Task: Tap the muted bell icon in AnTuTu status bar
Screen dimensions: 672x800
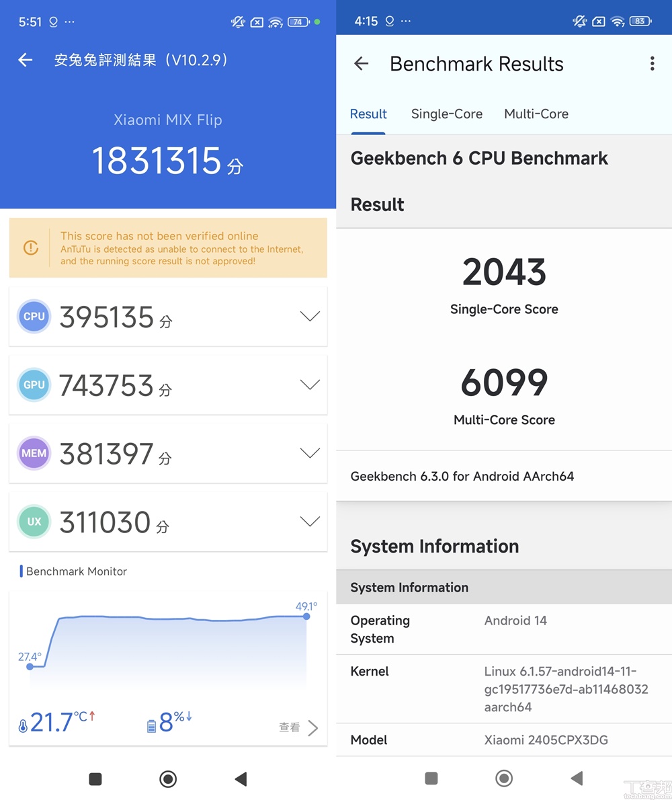Action: tap(238, 22)
